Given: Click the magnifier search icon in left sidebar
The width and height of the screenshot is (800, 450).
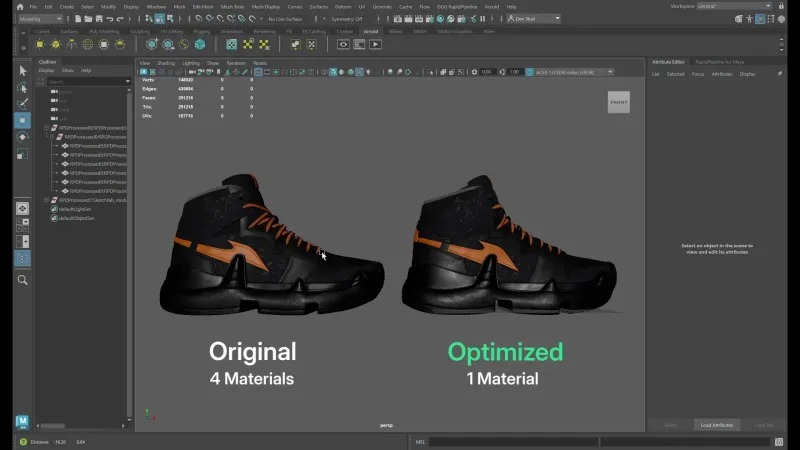Looking at the screenshot, I should tap(22, 280).
